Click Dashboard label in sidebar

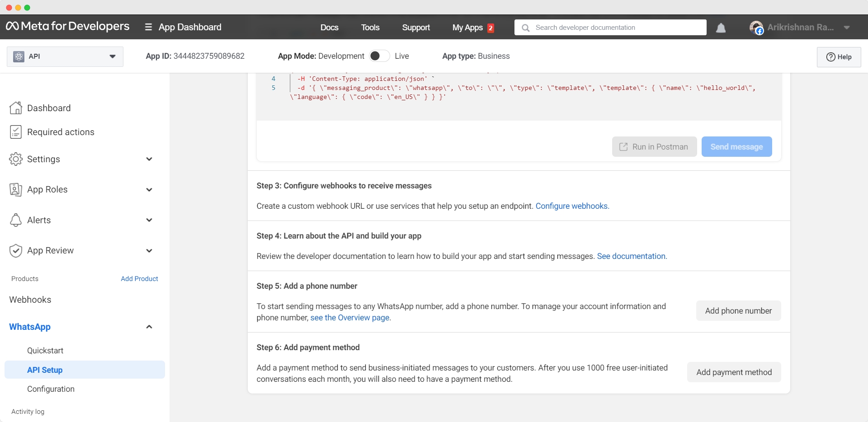[49, 108]
